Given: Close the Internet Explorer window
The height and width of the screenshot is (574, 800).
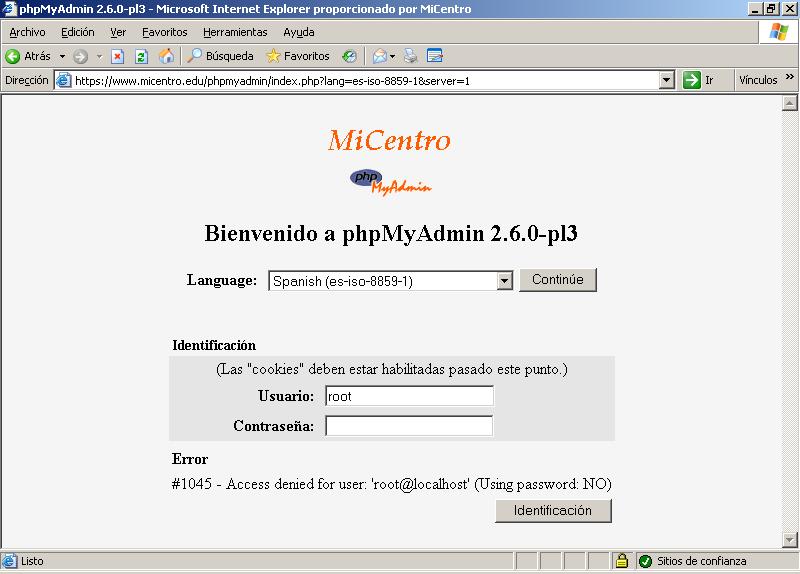Looking at the screenshot, I should (789, 9).
